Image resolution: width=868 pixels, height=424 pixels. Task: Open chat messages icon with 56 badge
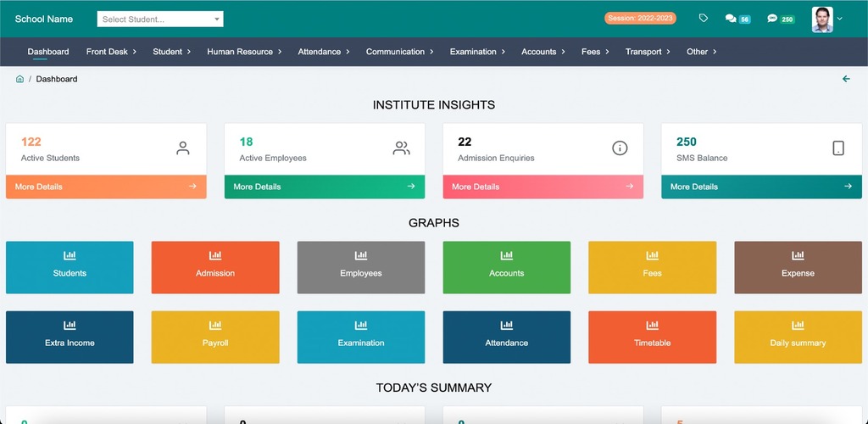point(732,19)
